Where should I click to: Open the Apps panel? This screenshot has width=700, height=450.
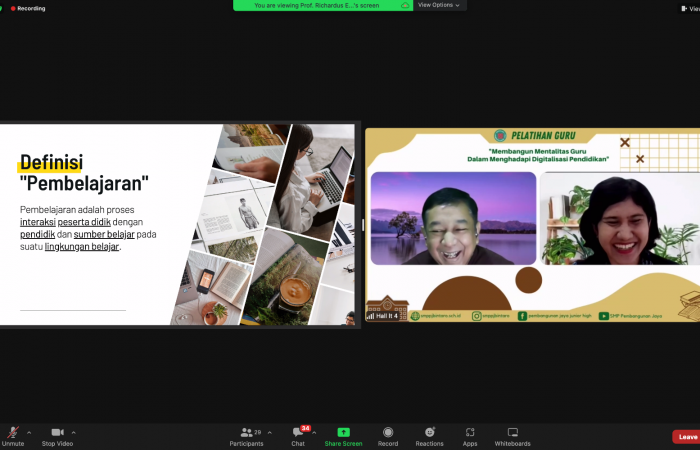click(470, 436)
